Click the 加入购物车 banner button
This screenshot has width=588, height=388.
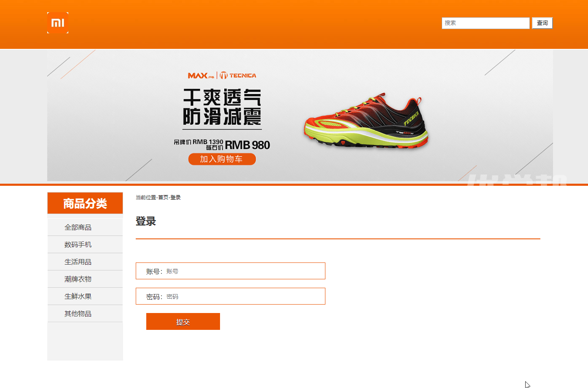222,159
